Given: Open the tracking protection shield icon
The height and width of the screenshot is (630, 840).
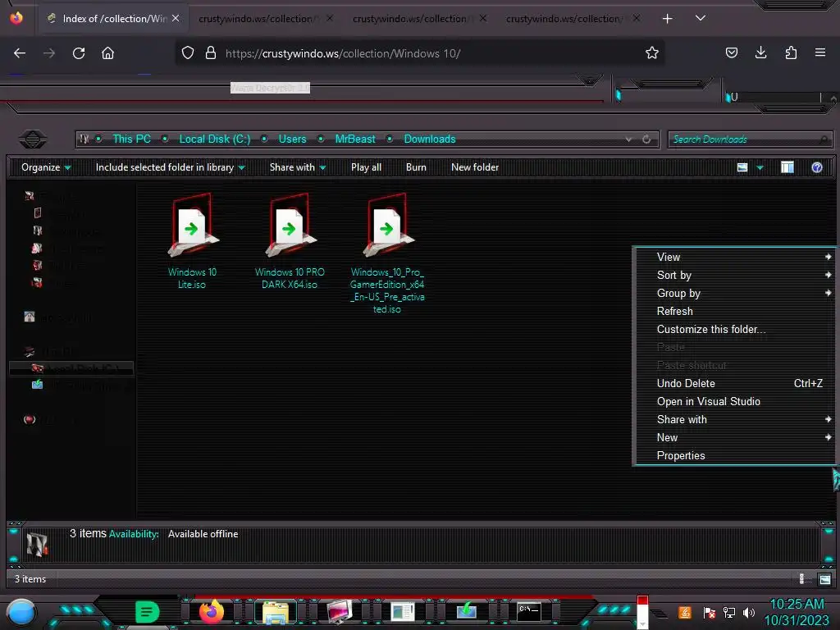Looking at the screenshot, I should [188, 52].
